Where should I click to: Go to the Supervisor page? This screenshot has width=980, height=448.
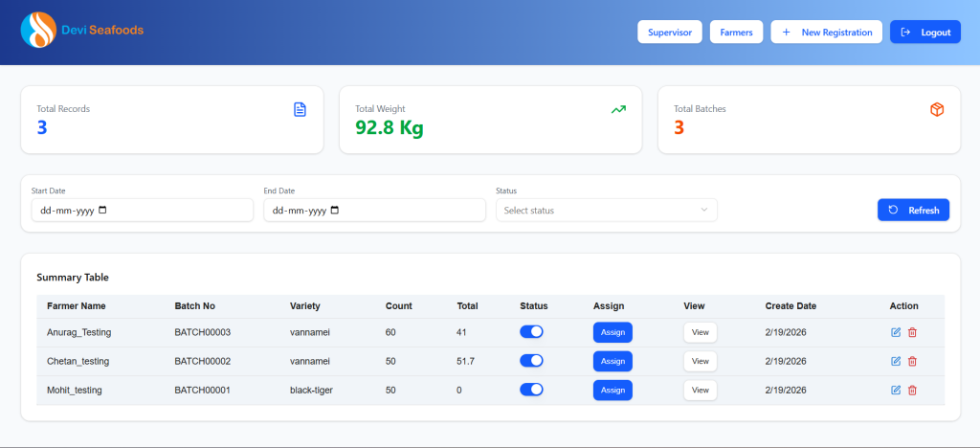point(670,32)
